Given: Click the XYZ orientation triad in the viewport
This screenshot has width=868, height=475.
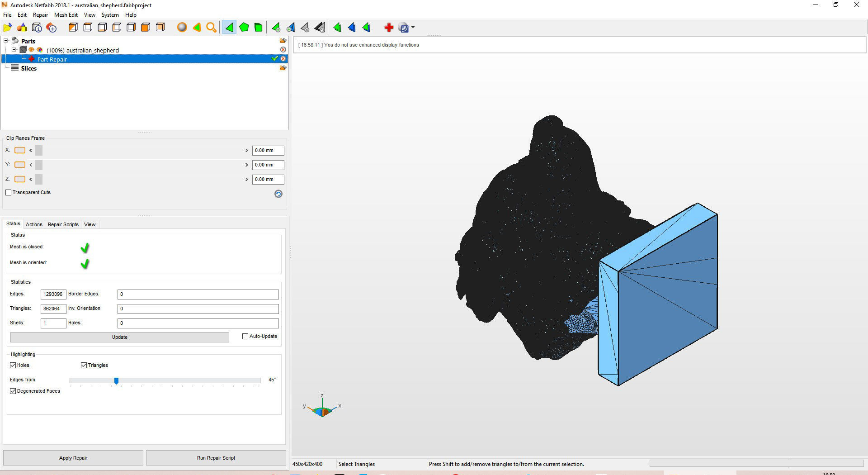Looking at the screenshot, I should (322, 407).
